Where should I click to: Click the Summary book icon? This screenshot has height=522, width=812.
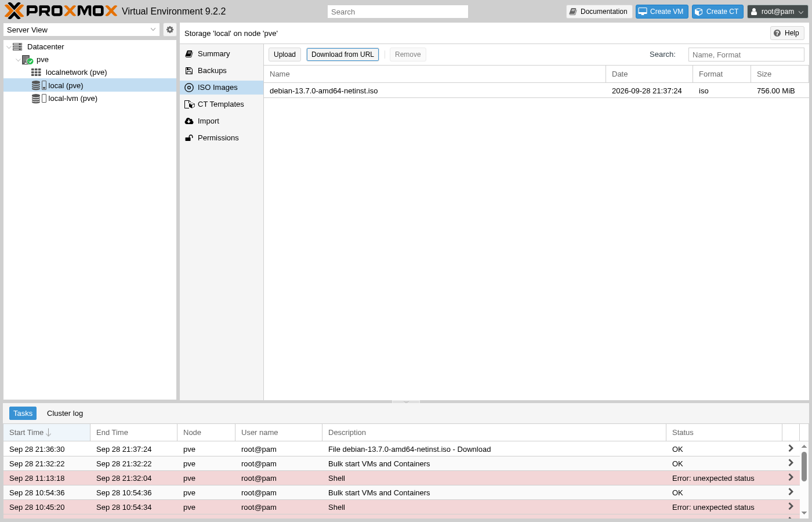tap(189, 54)
